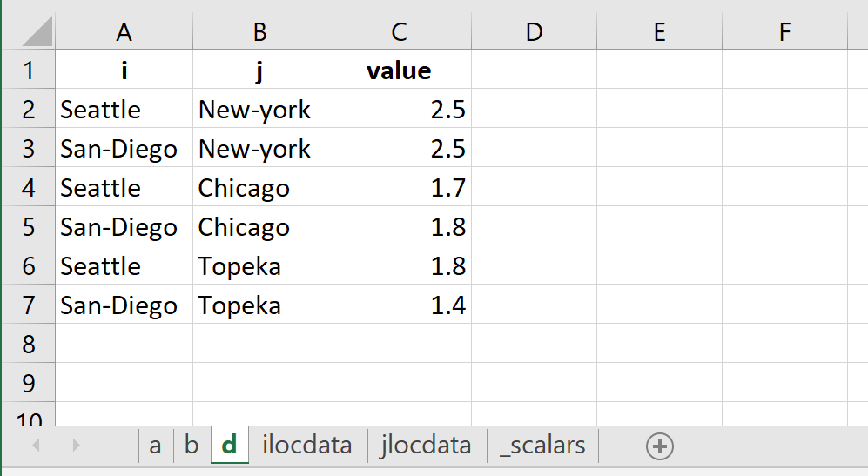Click the 'value' header cell
The width and height of the screenshot is (868, 476).
click(399, 70)
